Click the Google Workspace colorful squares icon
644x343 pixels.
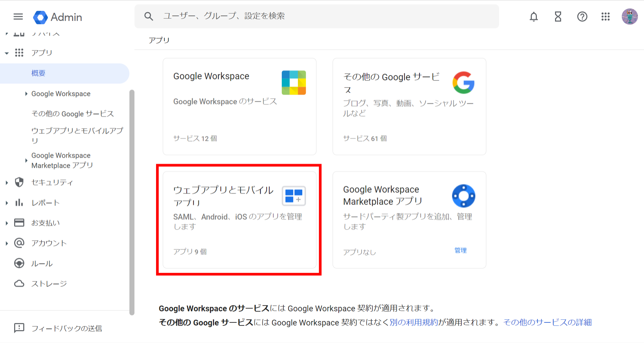pos(294,82)
